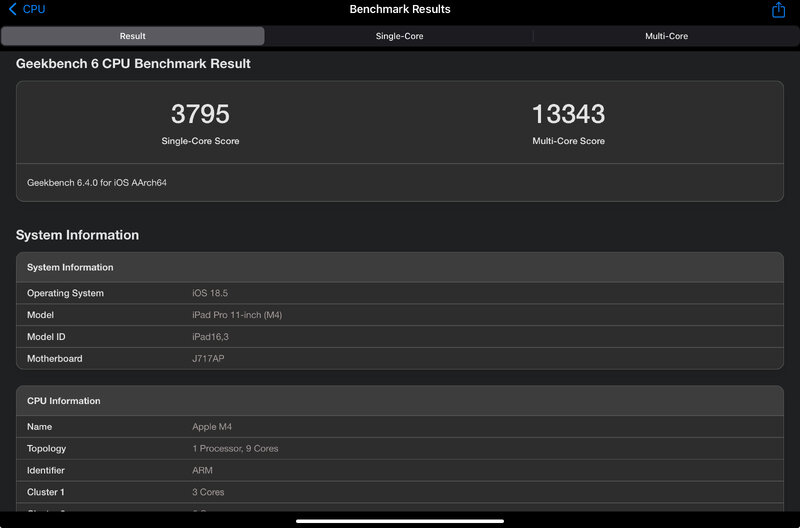Tap the home indicator bar
Viewport: 800px width, 528px height.
400,521
